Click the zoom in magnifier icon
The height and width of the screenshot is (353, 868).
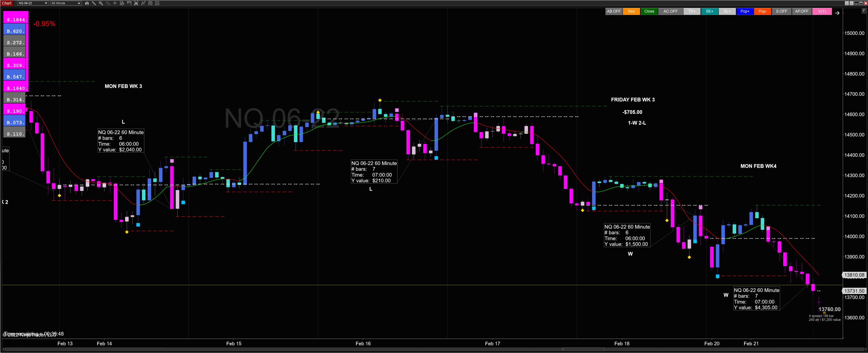pos(101,3)
